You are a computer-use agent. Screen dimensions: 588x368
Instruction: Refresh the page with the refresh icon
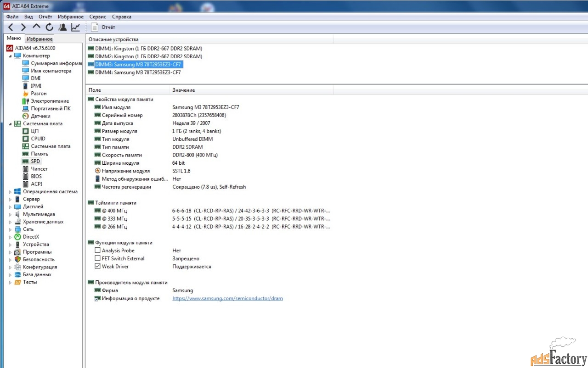click(x=49, y=28)
